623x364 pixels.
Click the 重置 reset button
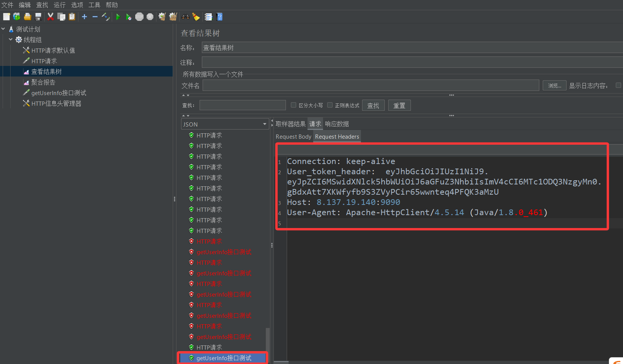pyautogui.click(x=400, y=105)
